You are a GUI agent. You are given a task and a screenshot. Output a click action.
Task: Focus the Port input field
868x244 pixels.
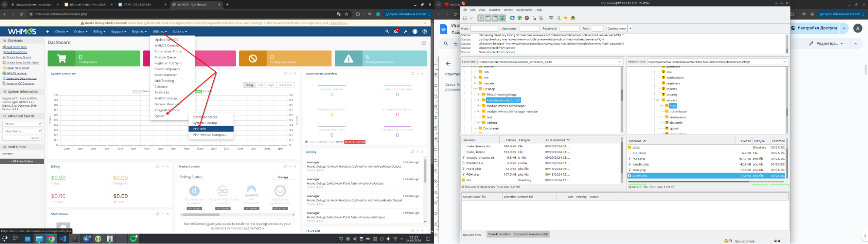point(597,29)
